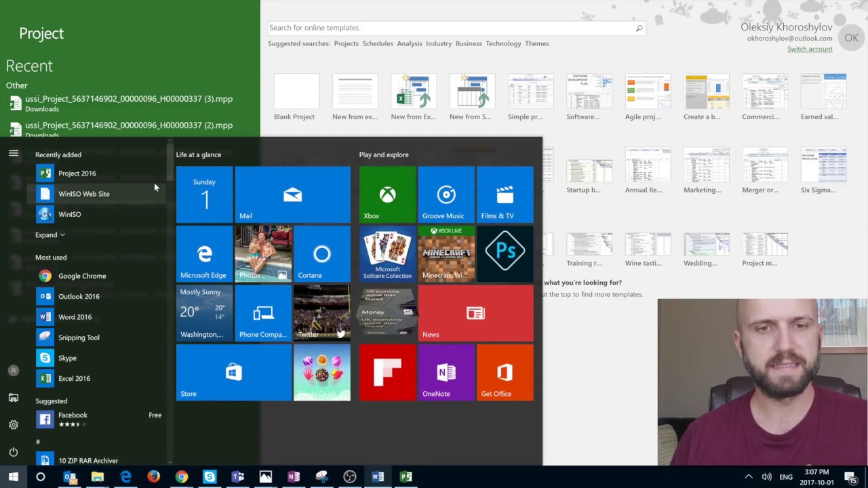Image resolution: width=868 pixels, height=488 pixels.
Task: Open Firefox from the taskbar
Action: [x=153, y=476]
